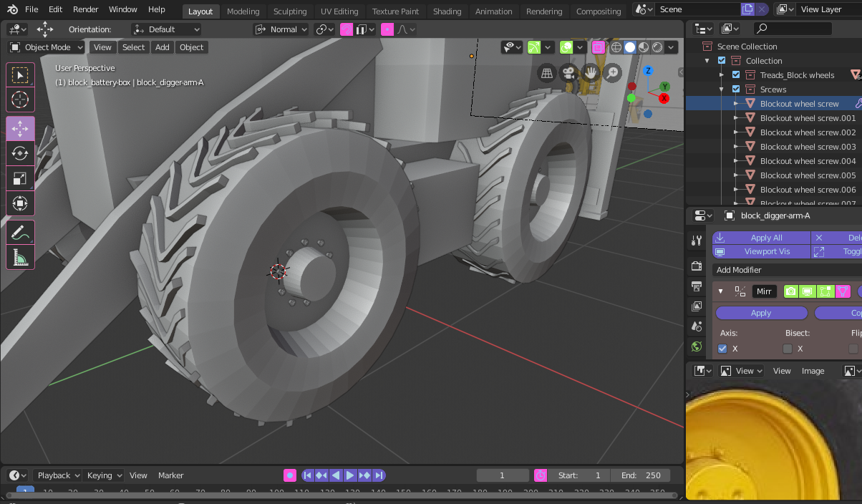Open the Output properties tab
Screen dimensions: 862x504
[x=697, y=286]
